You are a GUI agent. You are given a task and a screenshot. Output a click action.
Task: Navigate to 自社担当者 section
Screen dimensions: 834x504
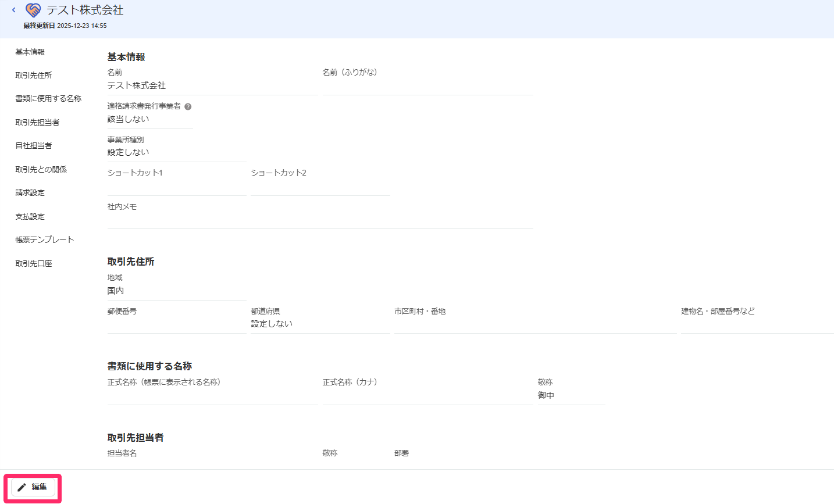[34, 146]
